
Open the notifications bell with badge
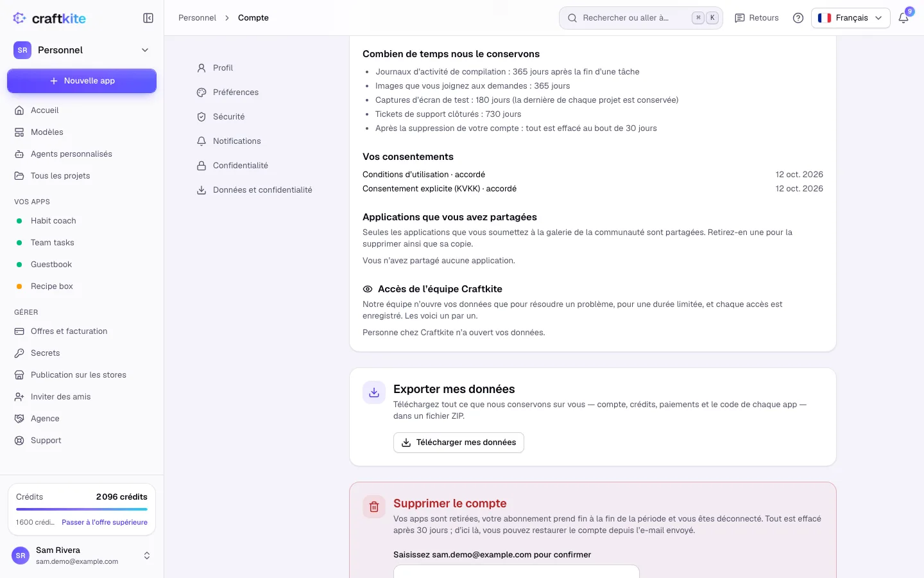(903, 18)
